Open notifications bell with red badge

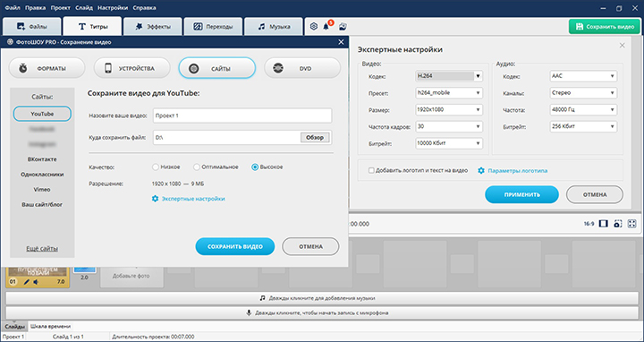pyautogui.click(x=327, y=26)
